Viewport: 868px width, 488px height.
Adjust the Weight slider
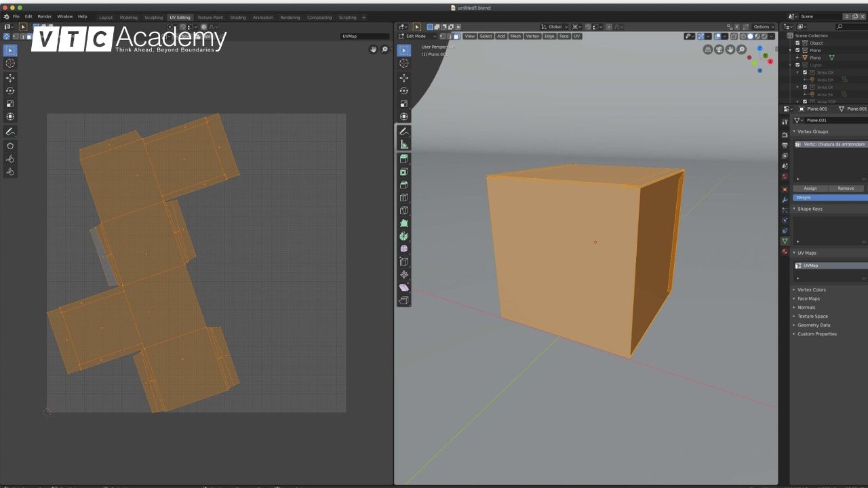pos(830,197)
